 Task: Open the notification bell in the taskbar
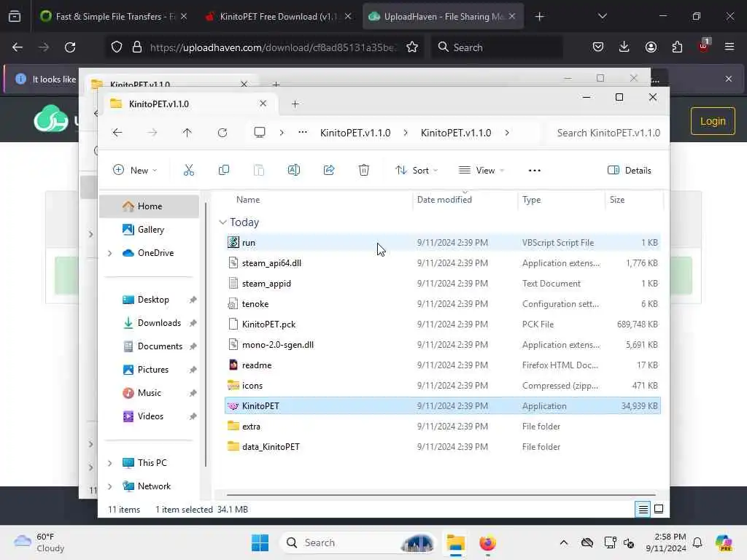click(697, 542)
